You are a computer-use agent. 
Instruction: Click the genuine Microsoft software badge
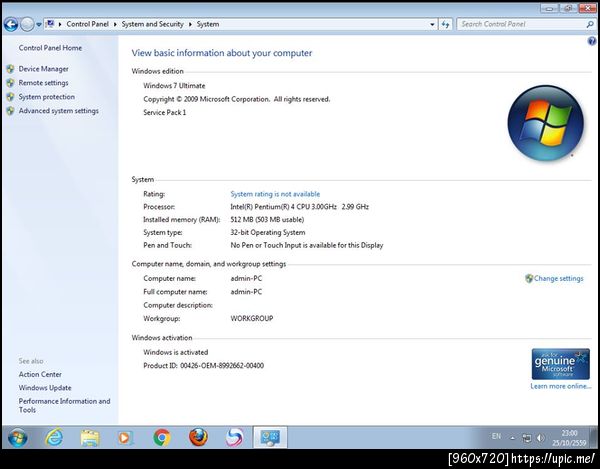560,364
